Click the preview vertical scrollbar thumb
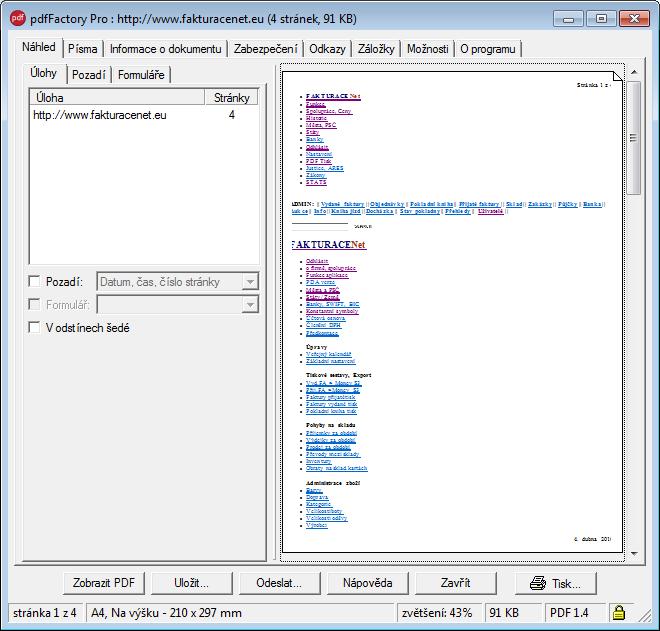Viewport: 660px width, 631px height. point(633,138)
